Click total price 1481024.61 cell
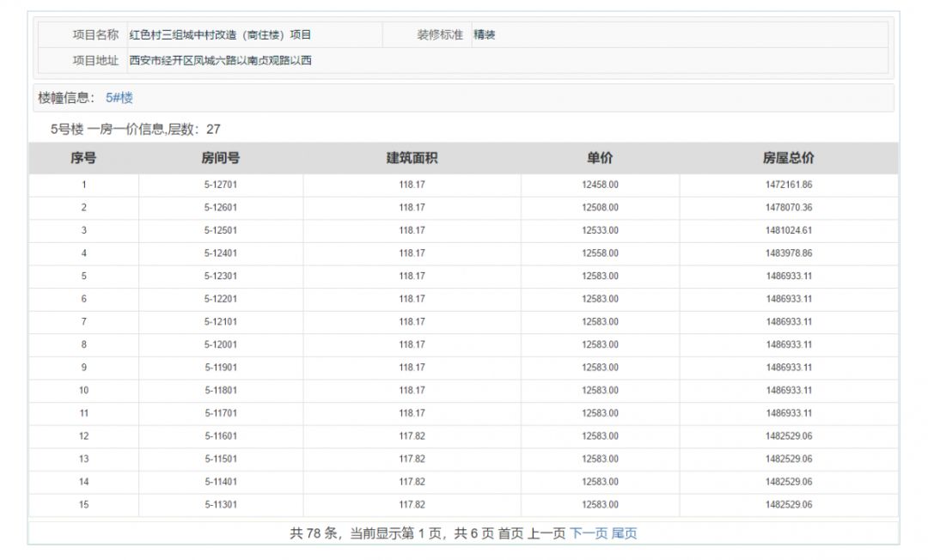 click(x=788, y=230)
